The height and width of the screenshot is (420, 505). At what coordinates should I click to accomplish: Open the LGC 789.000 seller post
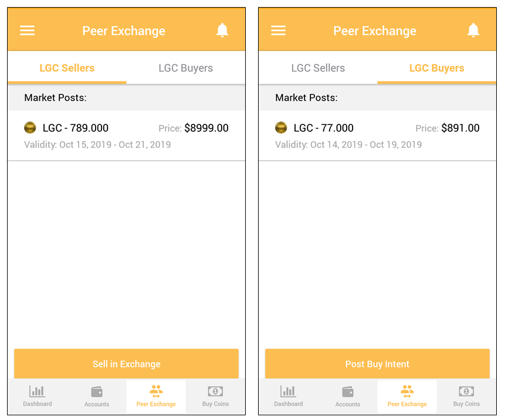pyautogui.click(x=126, y=136)
